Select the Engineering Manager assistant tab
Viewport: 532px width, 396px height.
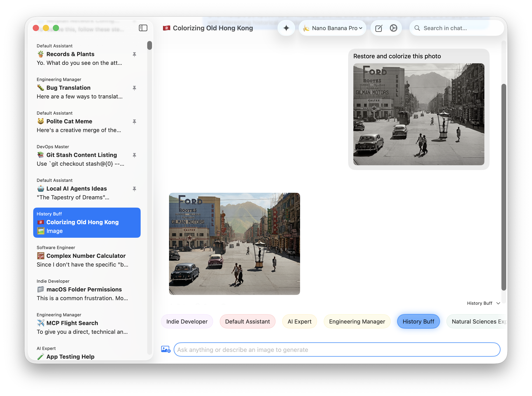pyautogui.click(x=357, y=322)
